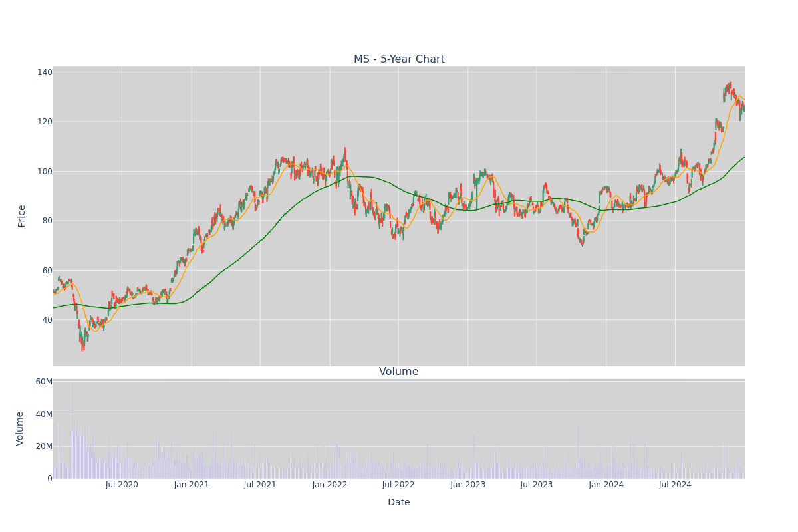Select the "Jul 2020" date tick
This screenshot has height=532, width=798.
[122, 485]
